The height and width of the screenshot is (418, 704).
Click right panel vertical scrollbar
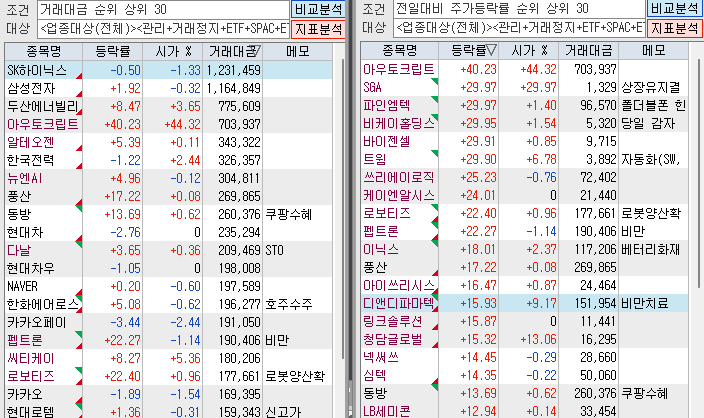click(698, 173)
